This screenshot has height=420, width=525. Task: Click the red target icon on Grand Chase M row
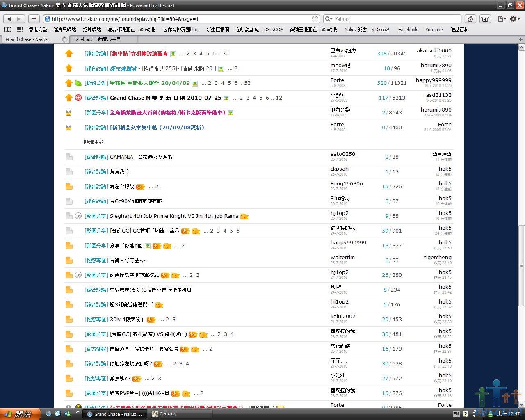click(78, 98)
